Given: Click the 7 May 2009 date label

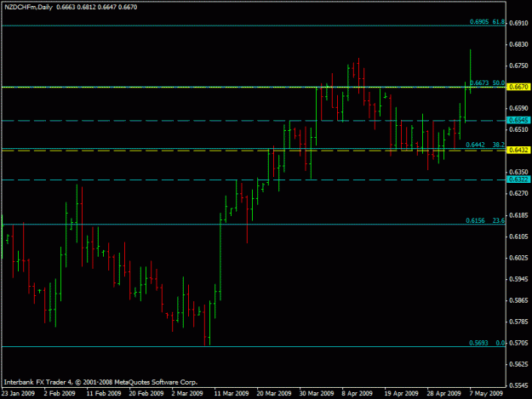Looking at the screenshot, I should point(486,393).
